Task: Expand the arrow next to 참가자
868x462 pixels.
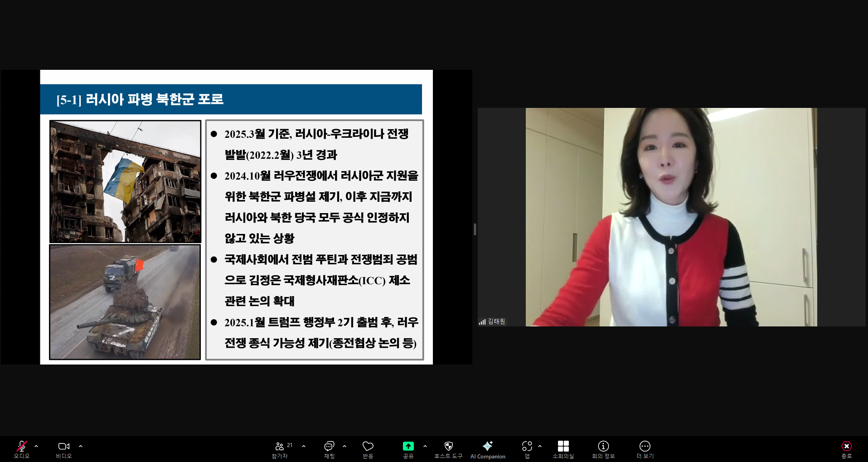Action: (x=304, y=446)
